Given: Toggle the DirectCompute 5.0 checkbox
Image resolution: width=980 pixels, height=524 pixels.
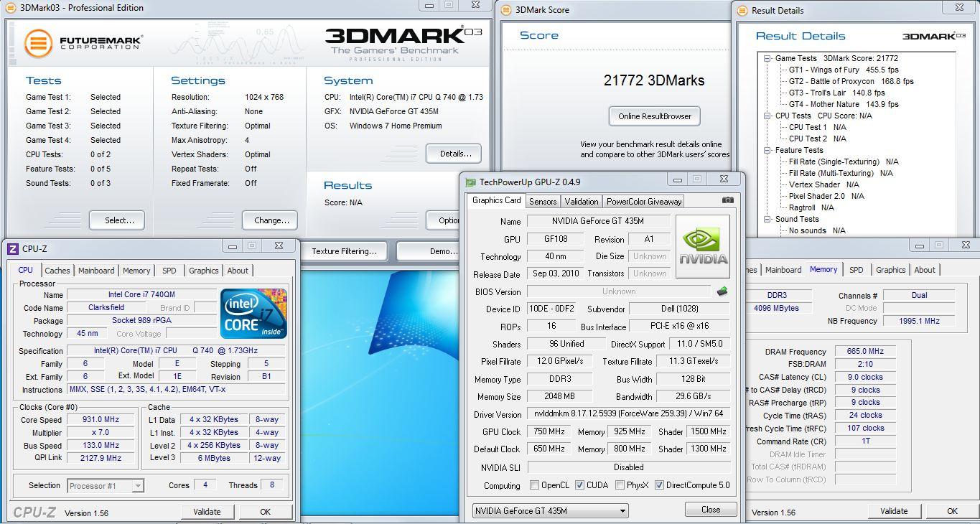Looking at the screenshot, I should [659, 485].
